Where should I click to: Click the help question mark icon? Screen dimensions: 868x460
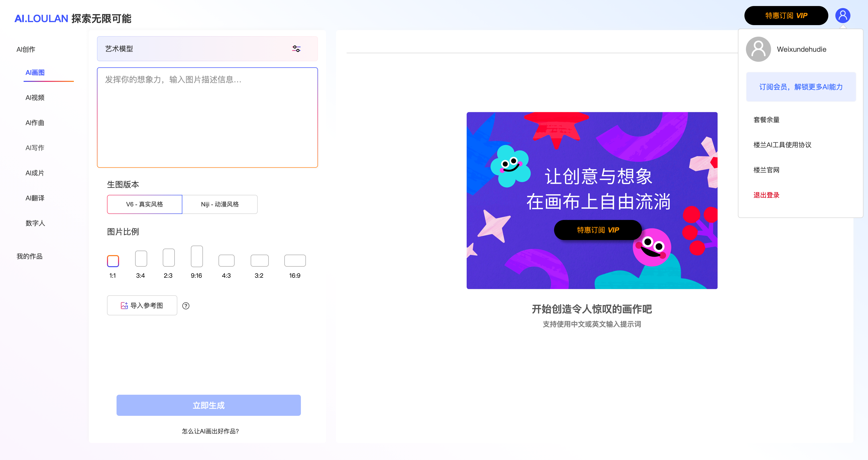click(x=186, y=306)
